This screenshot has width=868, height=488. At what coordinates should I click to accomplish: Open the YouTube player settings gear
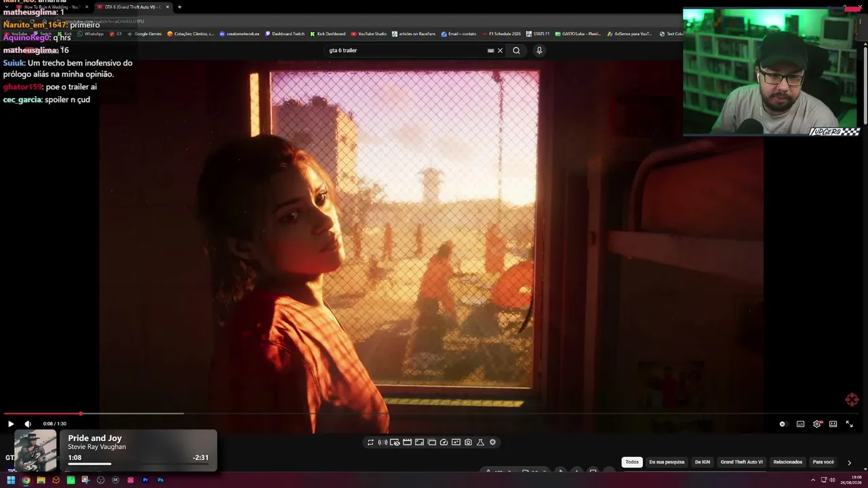(817, 424)
